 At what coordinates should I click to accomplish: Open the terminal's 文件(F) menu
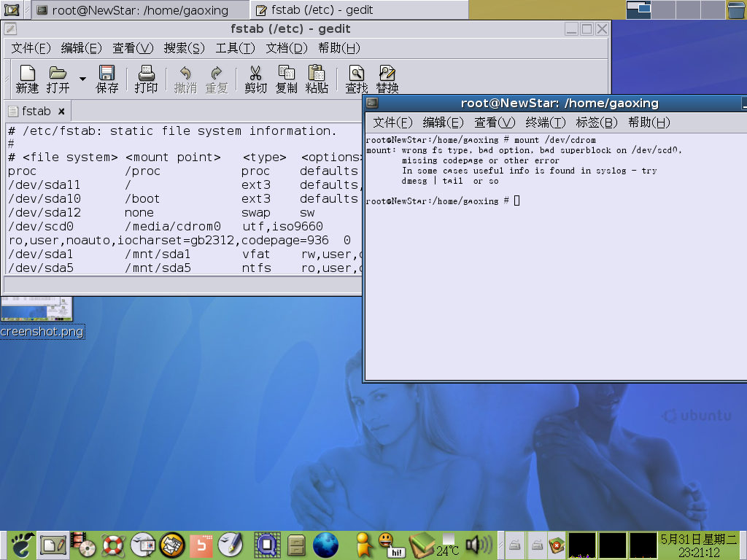(392, 122)
